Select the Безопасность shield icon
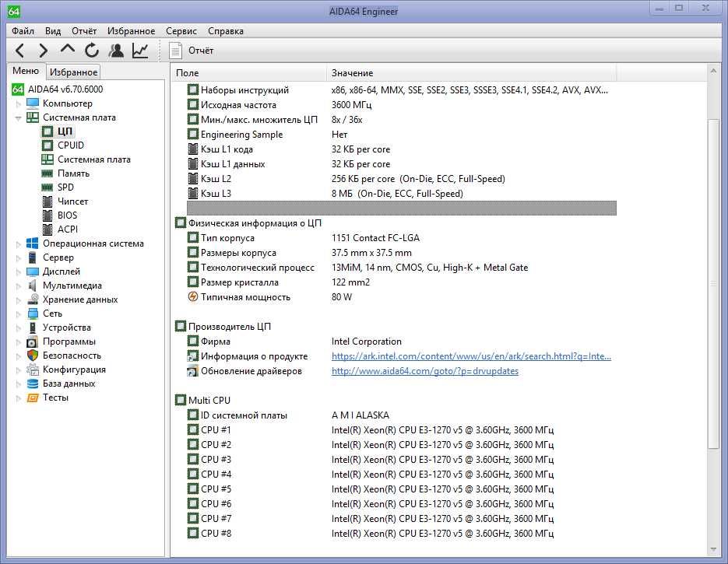Image resolution: width=728 pixels, height=564 pixels. (x=33, y=356)
